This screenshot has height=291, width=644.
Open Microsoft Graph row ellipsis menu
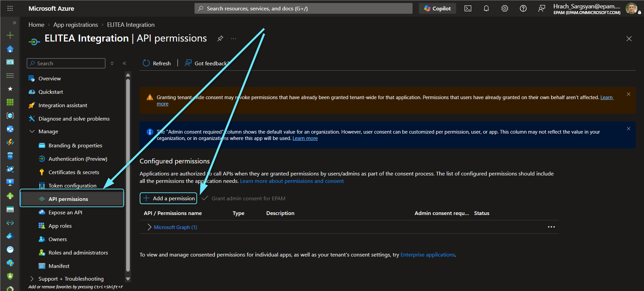tap(551, 227)
